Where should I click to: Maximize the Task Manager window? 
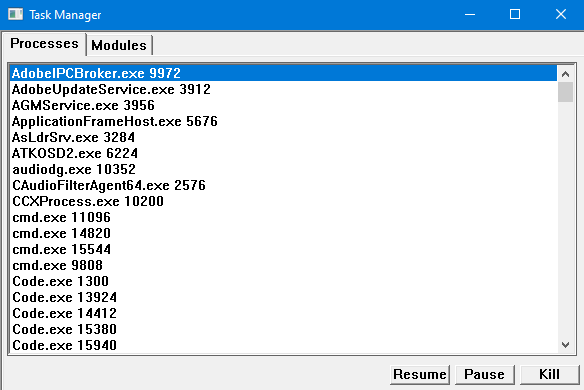[x=515, y=15]
